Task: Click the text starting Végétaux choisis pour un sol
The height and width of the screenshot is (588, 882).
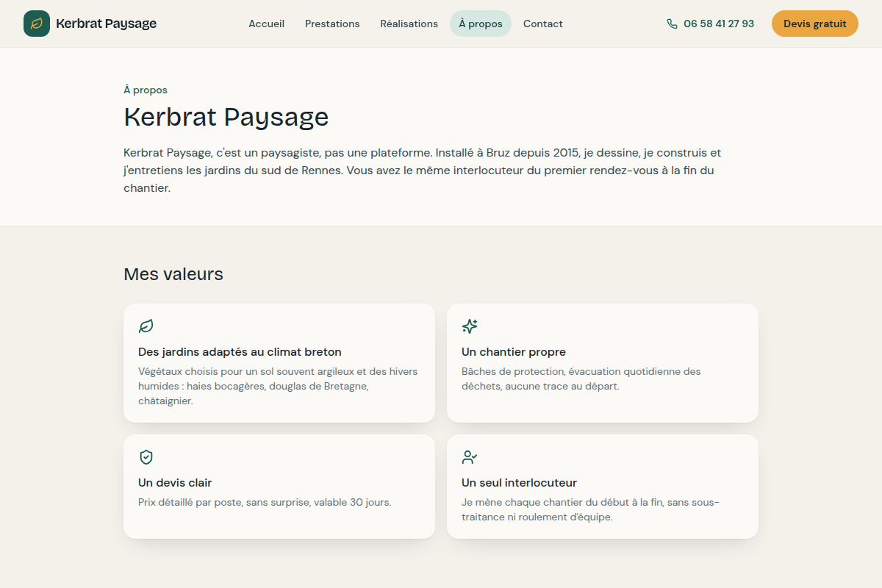Action: (278, 386)
